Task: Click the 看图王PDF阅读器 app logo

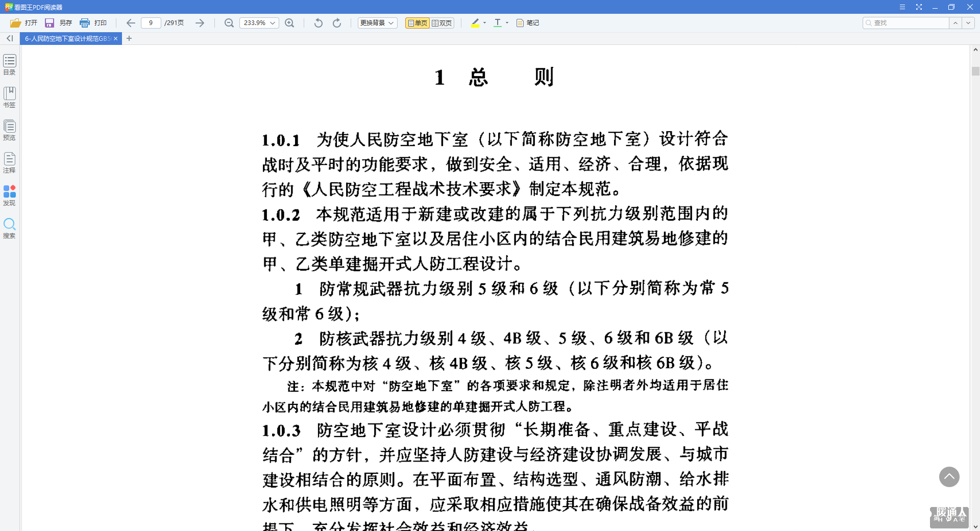Action: tap(9, 7)
